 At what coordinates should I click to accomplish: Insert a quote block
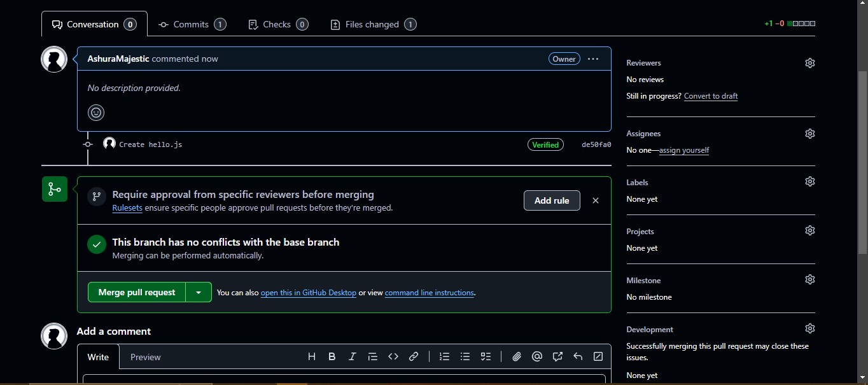[x=373, y=356]
